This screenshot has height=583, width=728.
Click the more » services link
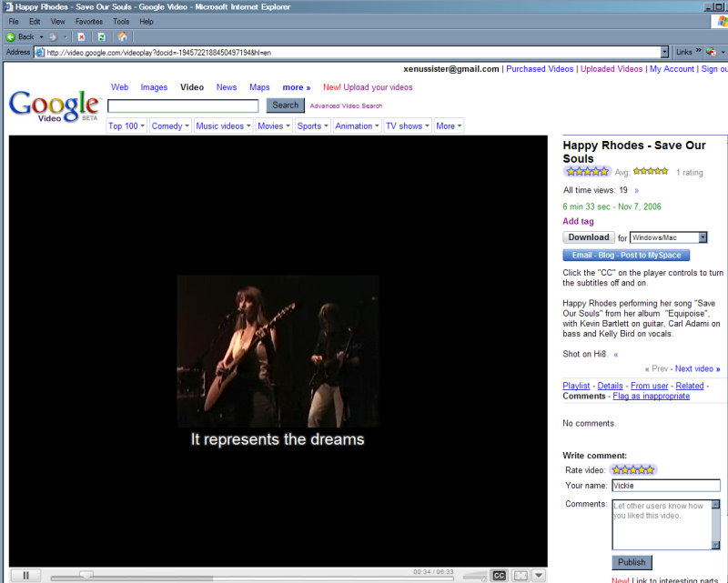(297, 87)
